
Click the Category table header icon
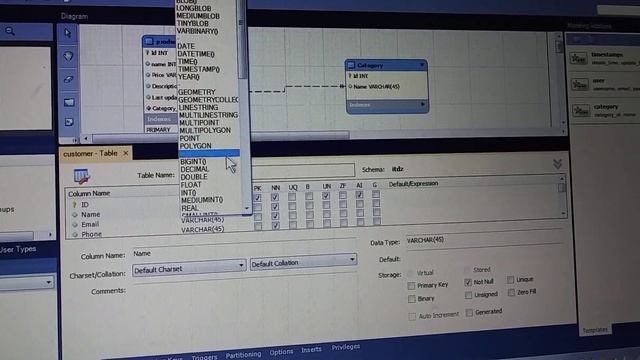(x=351, y=65)
